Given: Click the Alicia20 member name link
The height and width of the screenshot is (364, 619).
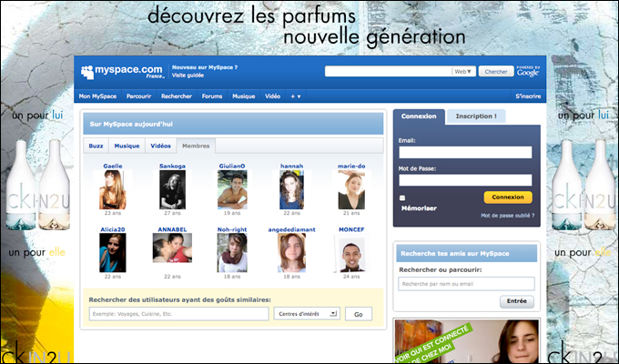Looking at the screenshot, I should pyautogui.click(x=113, y=229).
